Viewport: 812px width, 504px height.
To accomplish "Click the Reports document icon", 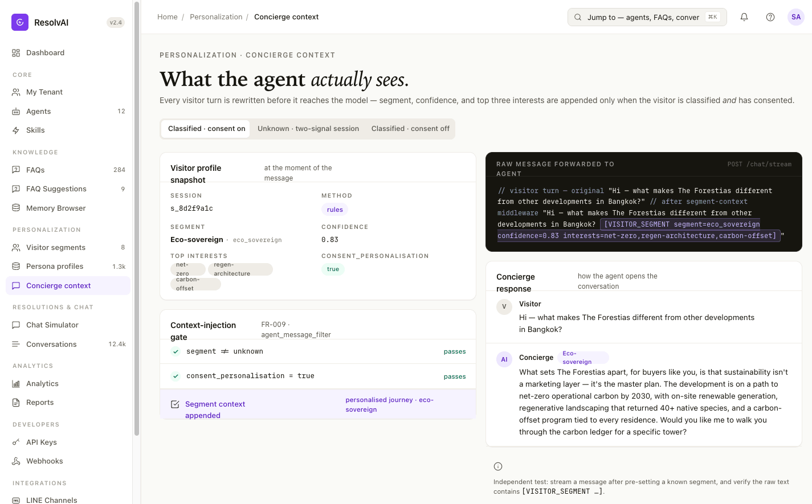I will coord(16,403).
